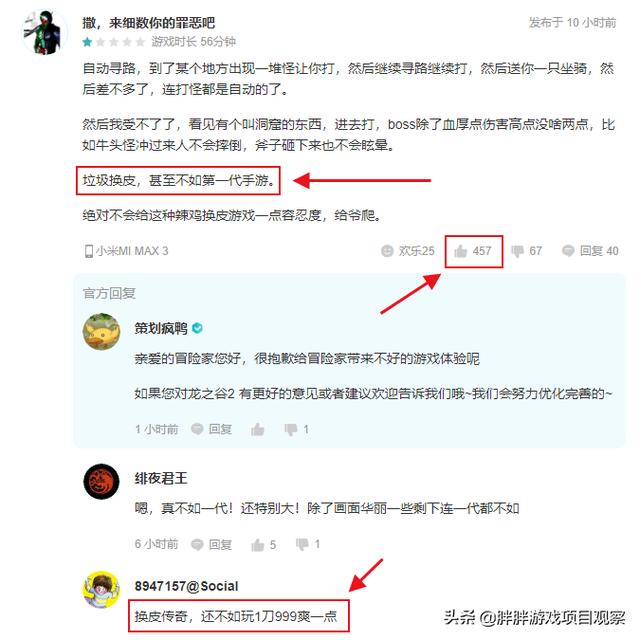Like the official reply by 策划疯鸭

tap(258, 429)
